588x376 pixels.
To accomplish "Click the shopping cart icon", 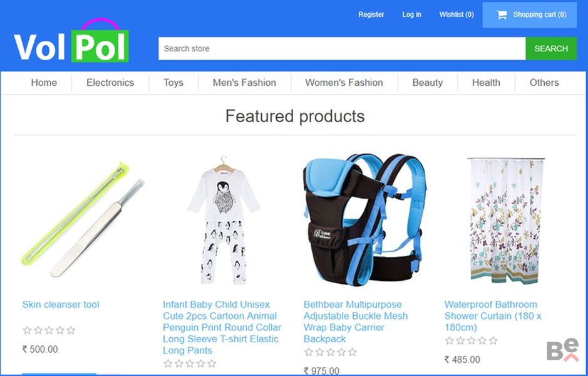I will click(502, 14).
